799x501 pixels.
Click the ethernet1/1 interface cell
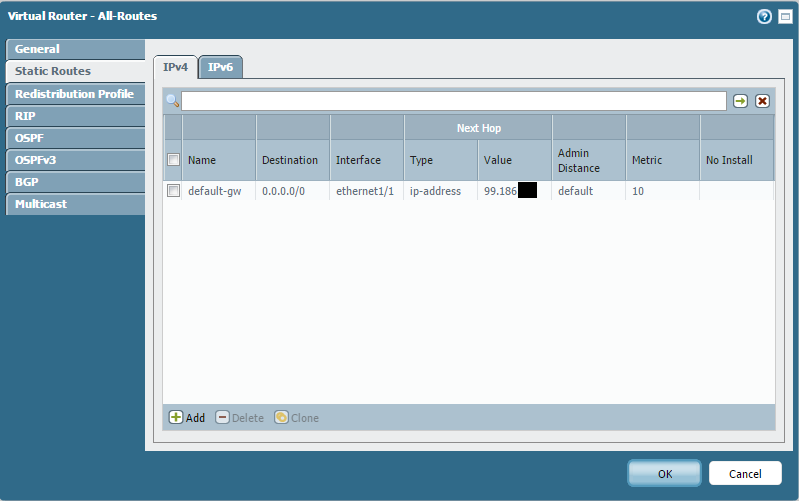[x=365, y=191]
